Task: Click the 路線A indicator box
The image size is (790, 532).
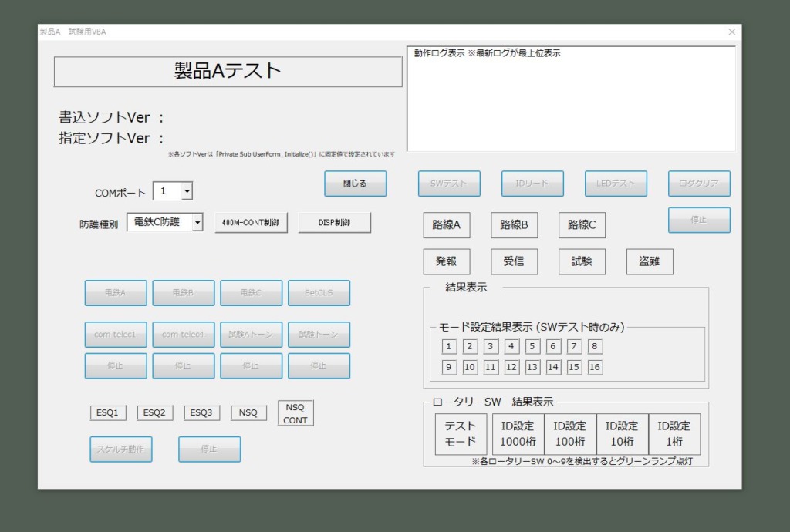Action: click(x=447, y=225)
